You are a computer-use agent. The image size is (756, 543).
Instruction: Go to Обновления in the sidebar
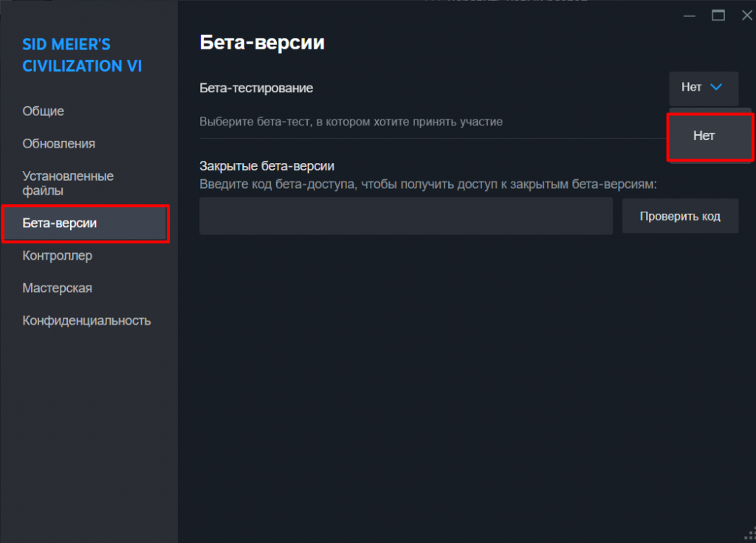[58, 144]
